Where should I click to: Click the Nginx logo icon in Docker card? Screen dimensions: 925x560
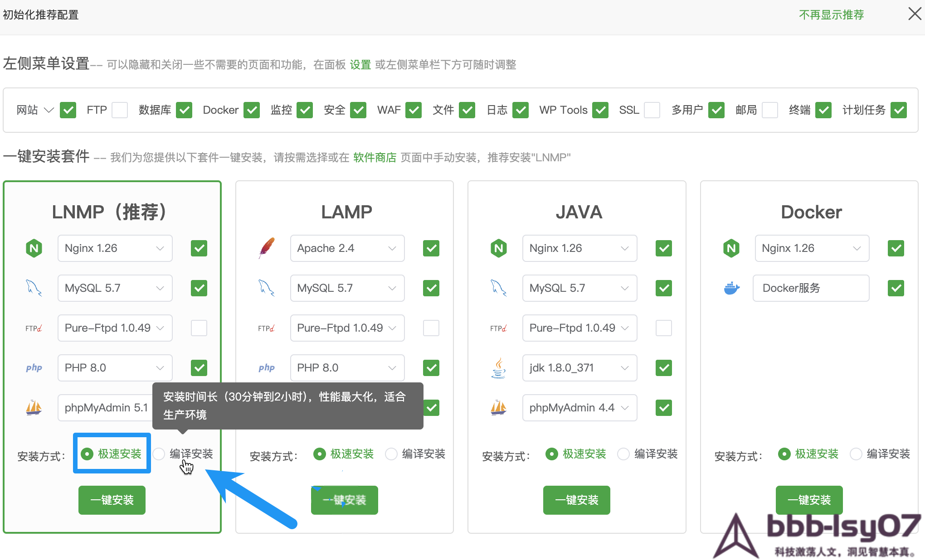click(731, 248)
